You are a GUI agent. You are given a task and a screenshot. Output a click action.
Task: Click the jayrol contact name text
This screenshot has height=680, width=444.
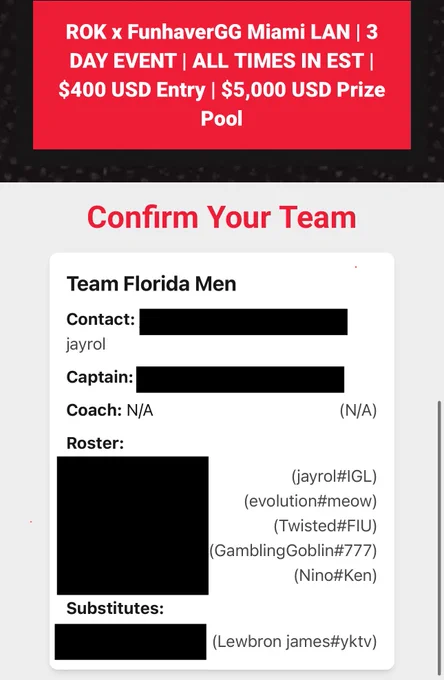tap(86, 345)
